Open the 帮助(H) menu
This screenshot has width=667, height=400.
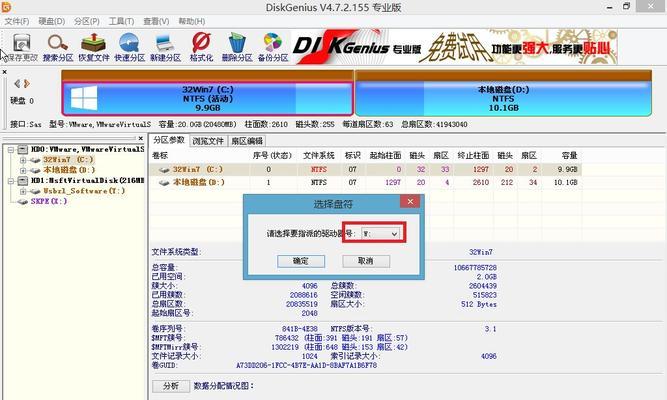pos(191,21)
